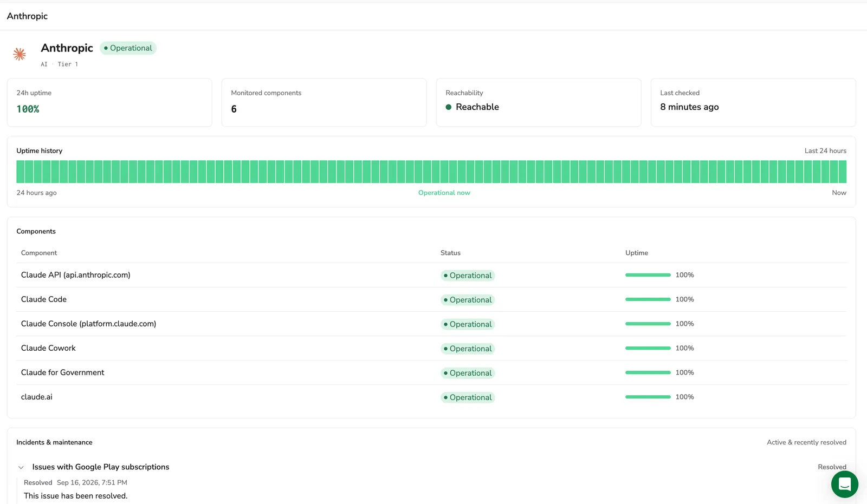
Task: Click the 'Sep 16, 2026, 7:51 PM' timestamp
Action: pos(92,483)
